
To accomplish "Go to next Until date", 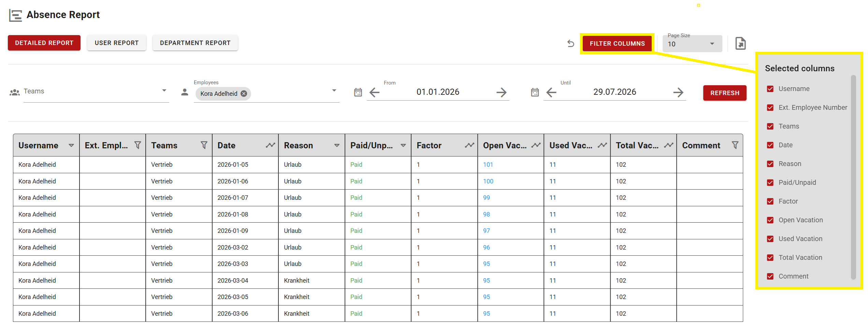I will tap(678, 92).
